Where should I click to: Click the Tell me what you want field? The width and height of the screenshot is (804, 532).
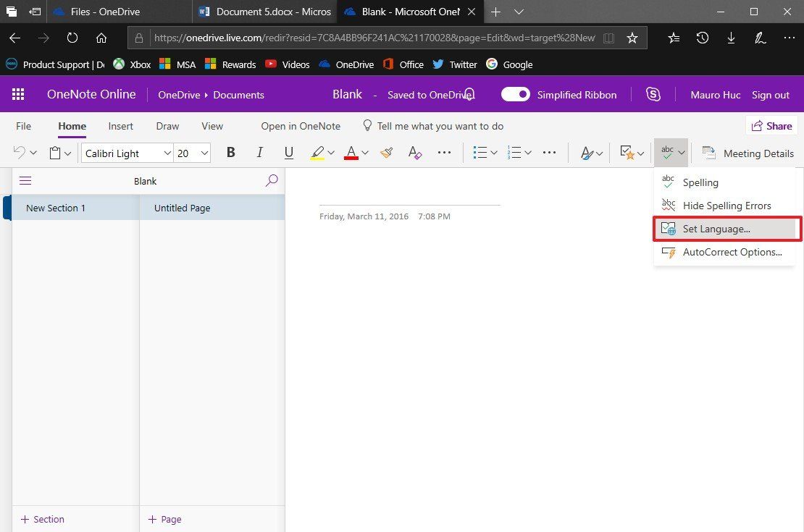tap(440, 126)
